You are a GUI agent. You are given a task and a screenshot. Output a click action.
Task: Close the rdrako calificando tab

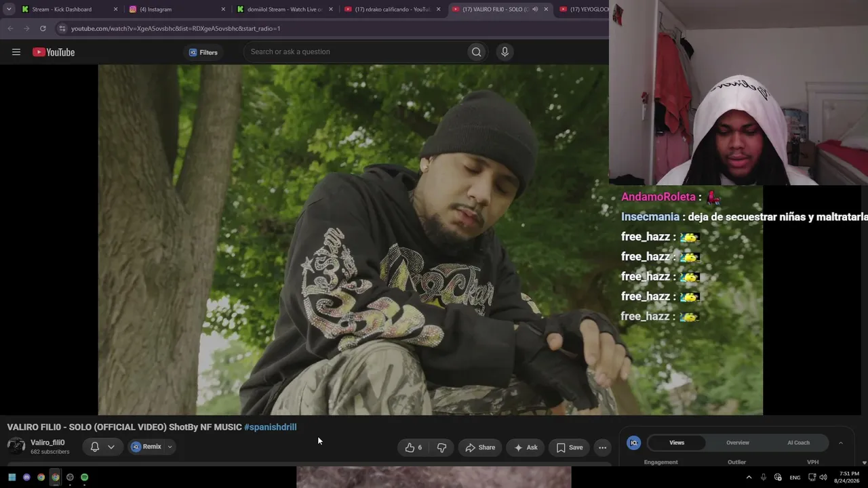[x=438, y=9]
